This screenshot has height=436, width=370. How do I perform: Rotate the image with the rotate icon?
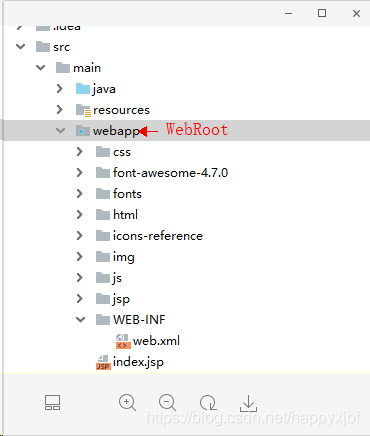(x=208, y=402)
